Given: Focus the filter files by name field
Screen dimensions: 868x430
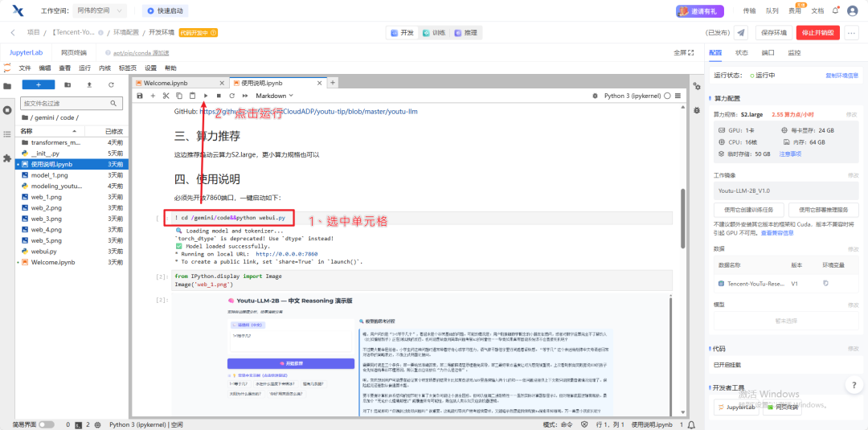Looking at the screenshot, I should pos(72,104).
